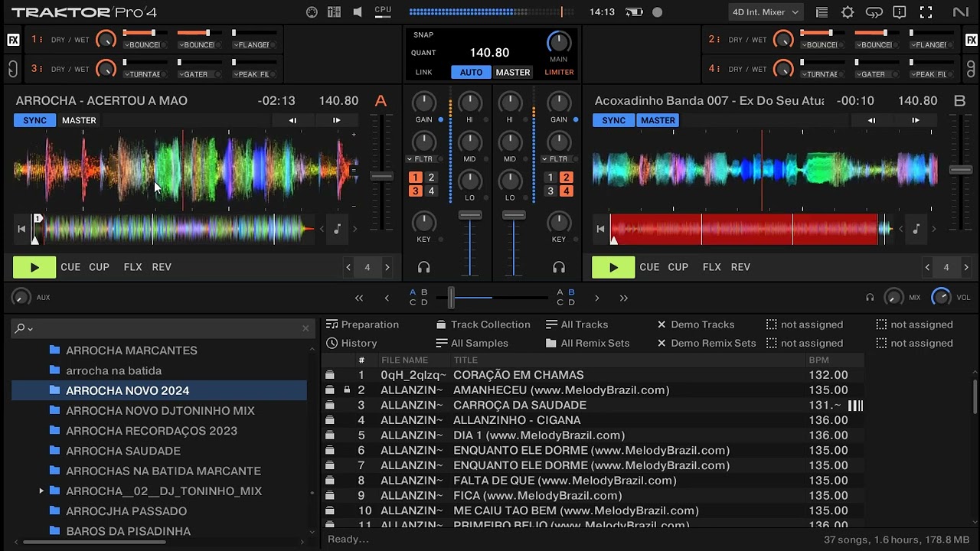Open the 4D Int. Mixer layout dropdown
Viewport: 980px width, 551px height.
765,12
